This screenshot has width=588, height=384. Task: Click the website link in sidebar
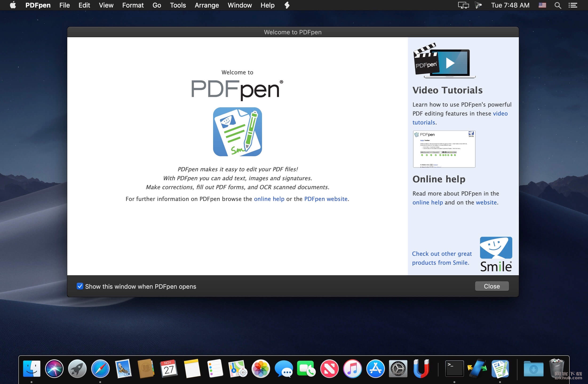point(486,202)
